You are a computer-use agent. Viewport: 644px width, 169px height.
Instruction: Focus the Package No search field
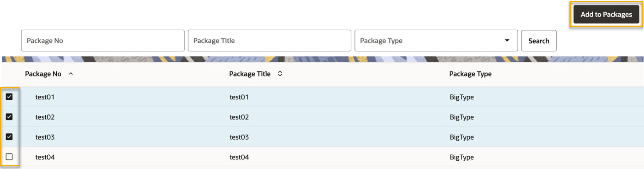pyautogui.click(x=103, y=41)
